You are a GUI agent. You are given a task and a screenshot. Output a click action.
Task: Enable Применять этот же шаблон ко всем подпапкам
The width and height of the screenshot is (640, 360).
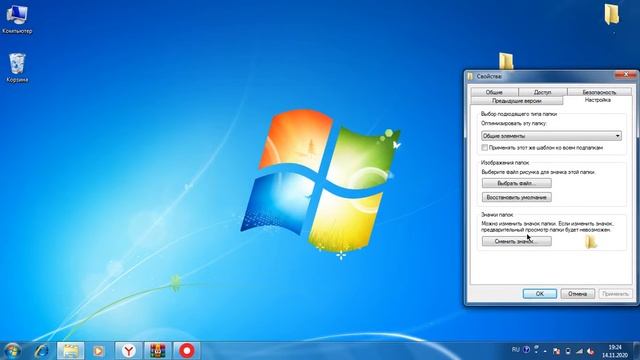coord(484,147)
